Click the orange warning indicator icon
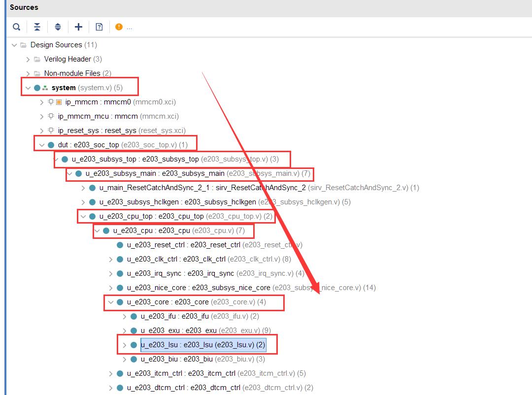Image resolution: width=532 pixels, height=395 pixels. tap(119, 27)
